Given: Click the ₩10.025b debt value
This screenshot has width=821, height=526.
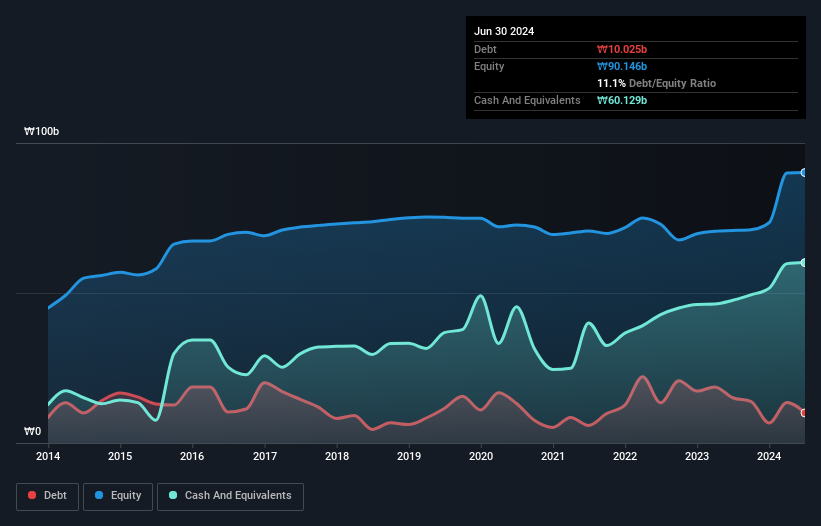Looking at the screenshot, I should [x=622, y=49].
